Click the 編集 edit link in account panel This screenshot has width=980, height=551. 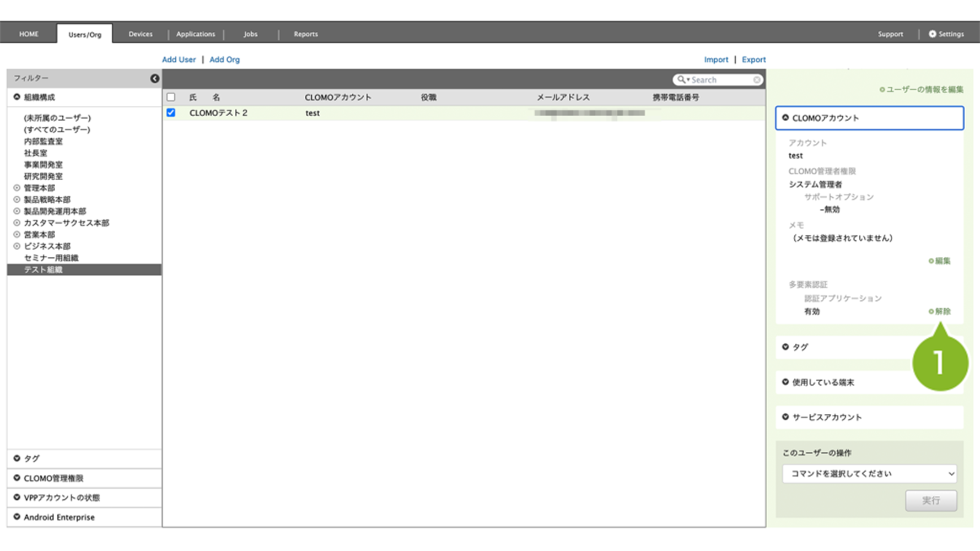(940, 261)
